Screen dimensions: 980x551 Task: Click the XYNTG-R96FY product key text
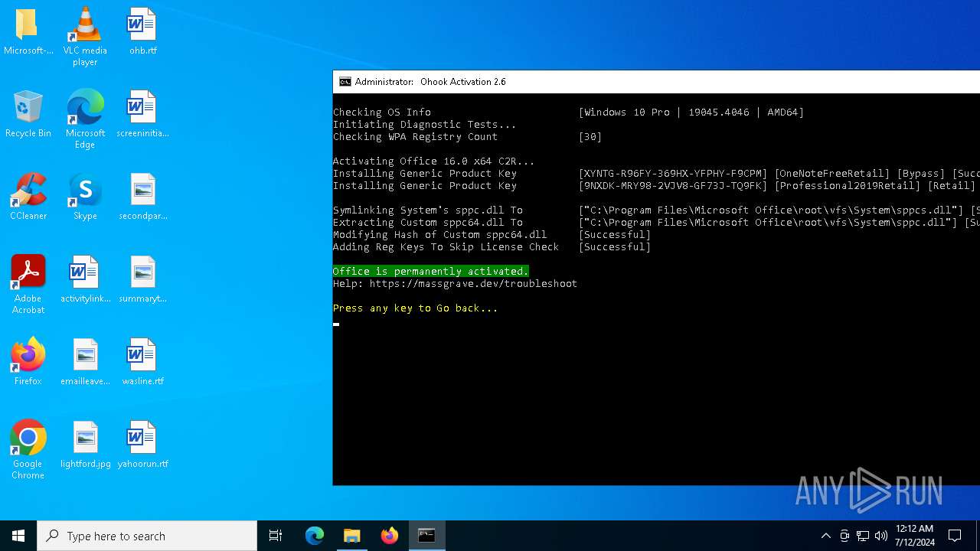(x=673, y=174)
